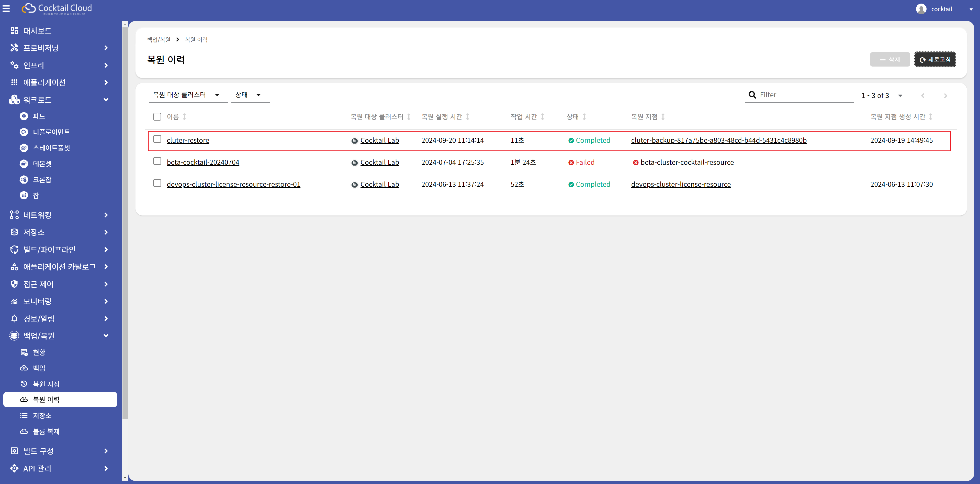980x484 pixels.
Task: Toggle the select-all header checkbox
Action: (157, 116)
